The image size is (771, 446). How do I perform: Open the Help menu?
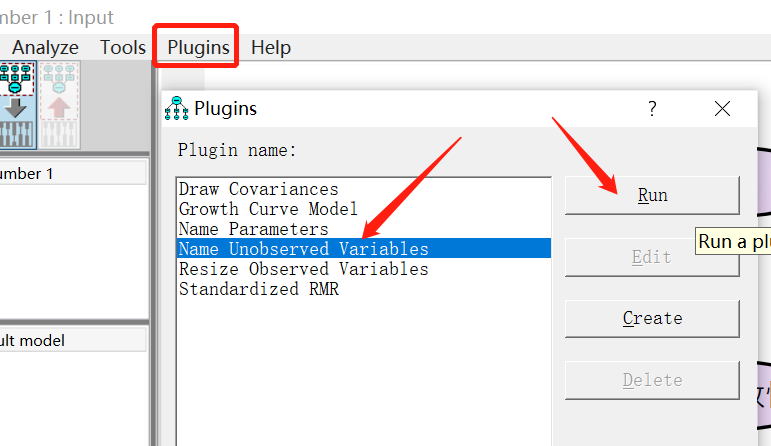click(x=271, y=47)
